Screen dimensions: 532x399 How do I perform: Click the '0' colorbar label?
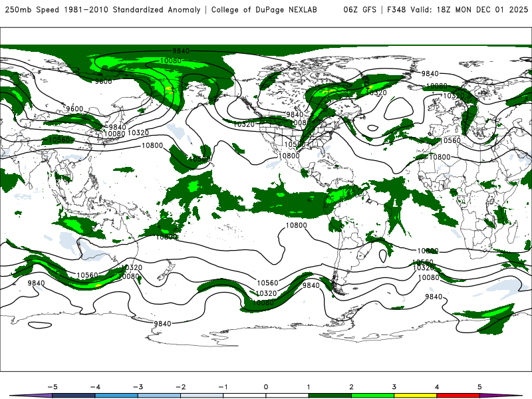[x=266, y=387]
